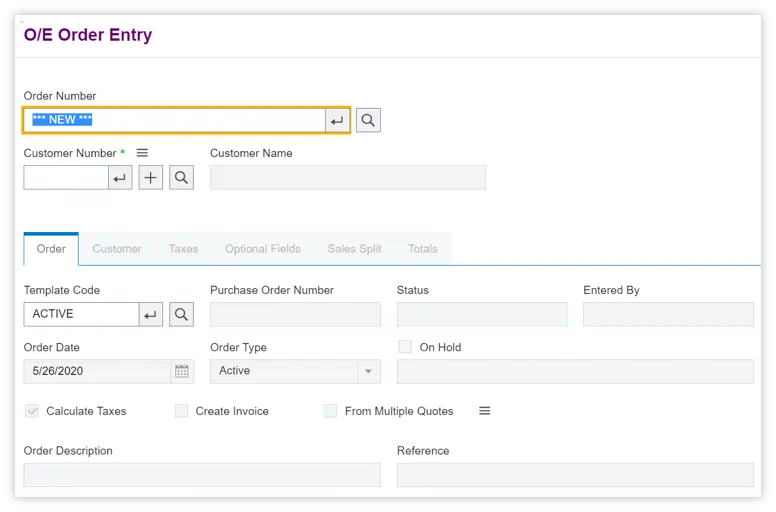Image resolution: width=776 pixels, height=512 pixels.
Task: Focus the Template Code text field
Action: point(80,314)
